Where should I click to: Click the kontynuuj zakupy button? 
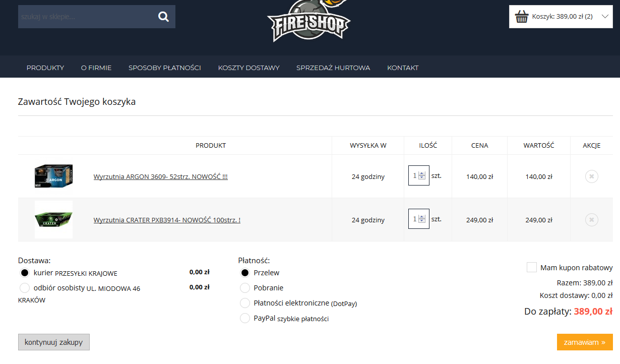pyautogui.click(x=54, y=342)
